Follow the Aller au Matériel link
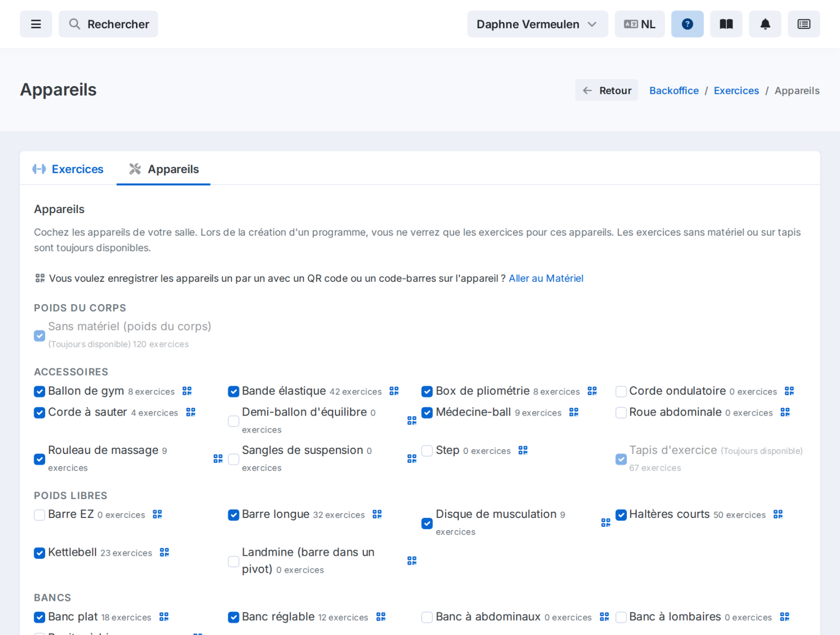The image size is (840, 635). pos(546,278)
